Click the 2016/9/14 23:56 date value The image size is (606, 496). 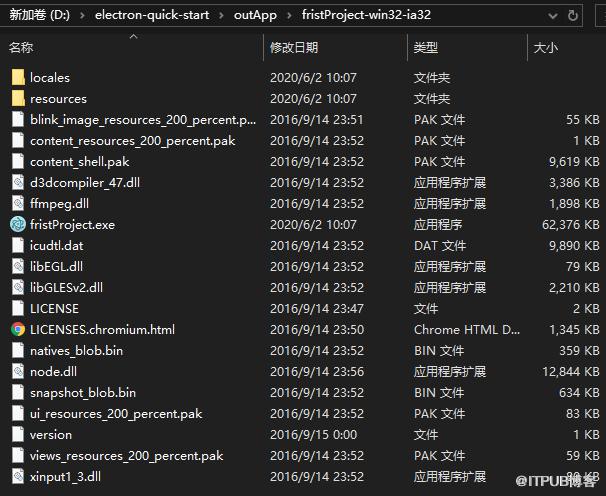point(317,372)
